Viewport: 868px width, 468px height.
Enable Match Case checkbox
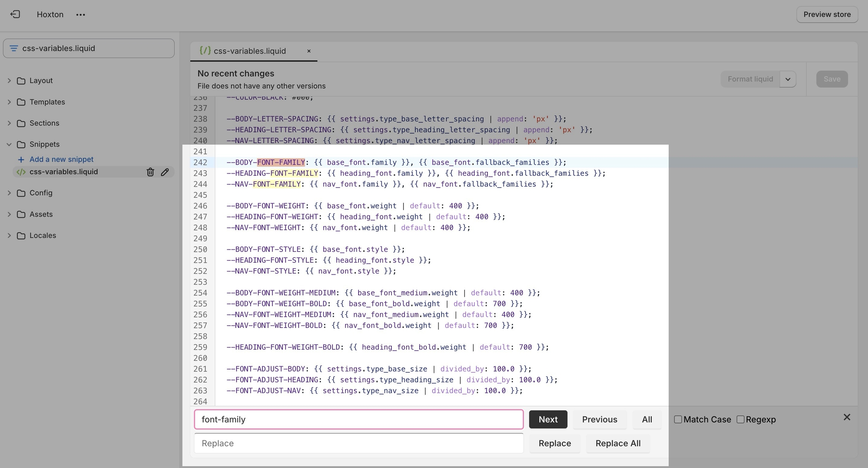click(x=678, y=419)
